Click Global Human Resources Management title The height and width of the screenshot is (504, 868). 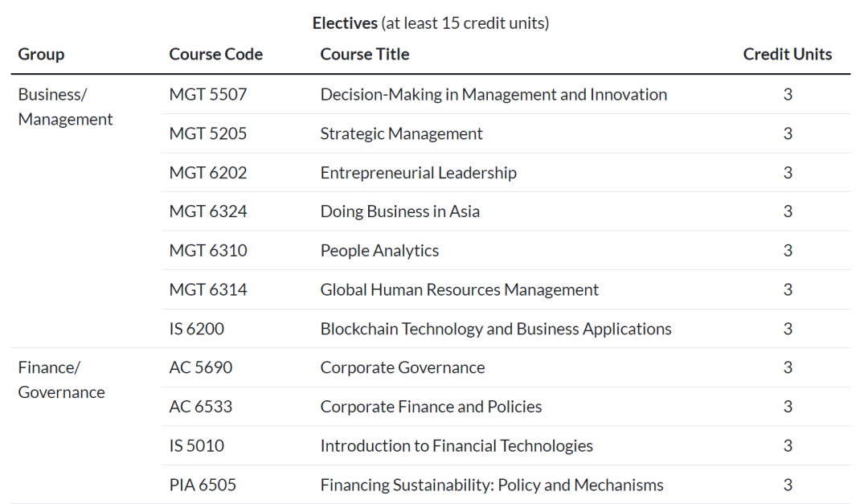coord(459,289)
